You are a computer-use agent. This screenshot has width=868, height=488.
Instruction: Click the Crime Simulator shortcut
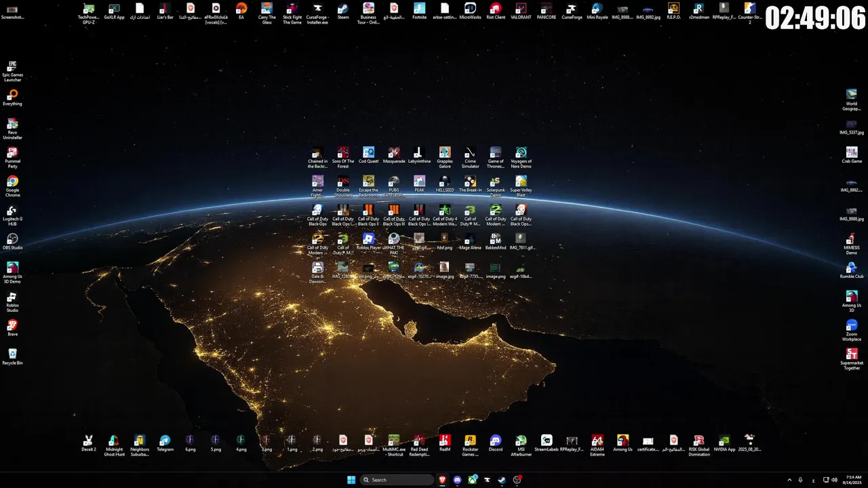click(470, 157)
